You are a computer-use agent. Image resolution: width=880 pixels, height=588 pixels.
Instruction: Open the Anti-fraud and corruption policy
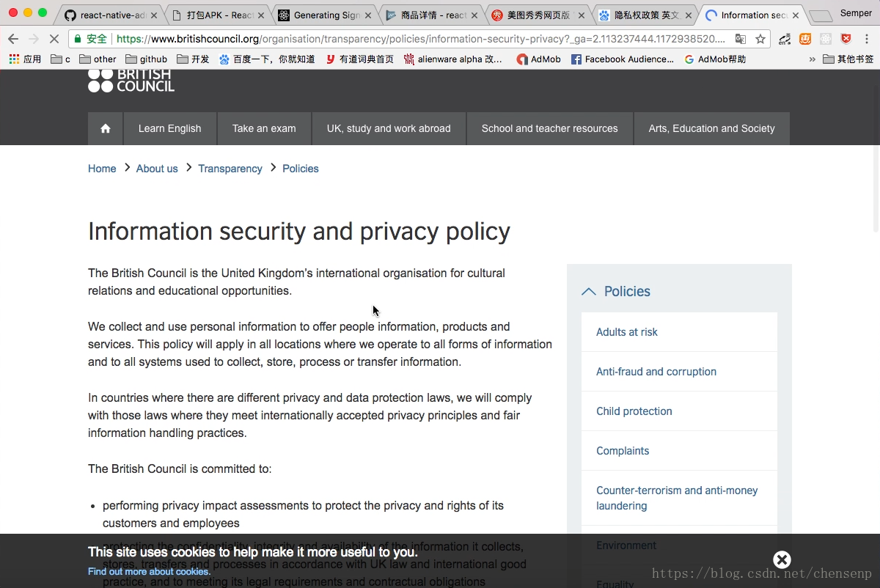pyautogui.click(x=656, y=372)
